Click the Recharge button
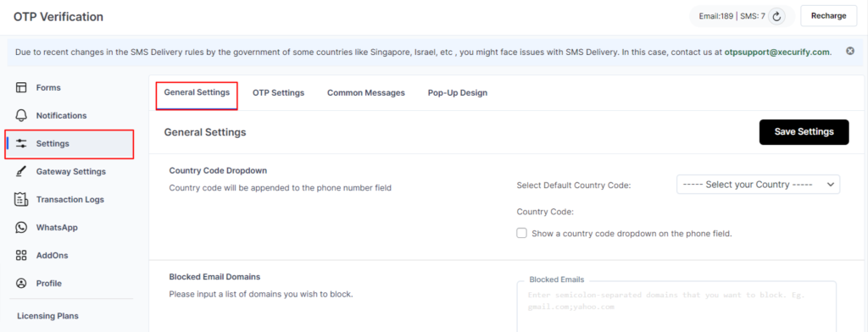 pyautogui.click(x=829, y=16)
